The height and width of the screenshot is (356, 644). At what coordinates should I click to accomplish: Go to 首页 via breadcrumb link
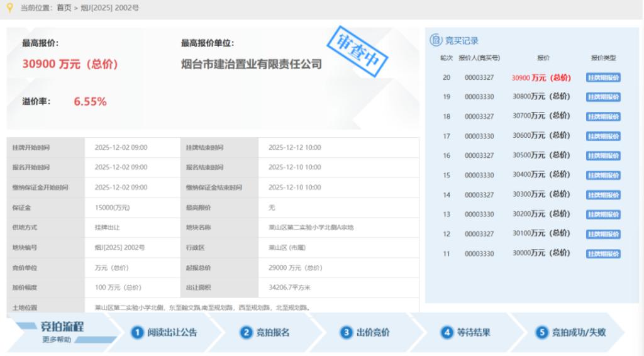pyautogui.click(x=64, y=8)
